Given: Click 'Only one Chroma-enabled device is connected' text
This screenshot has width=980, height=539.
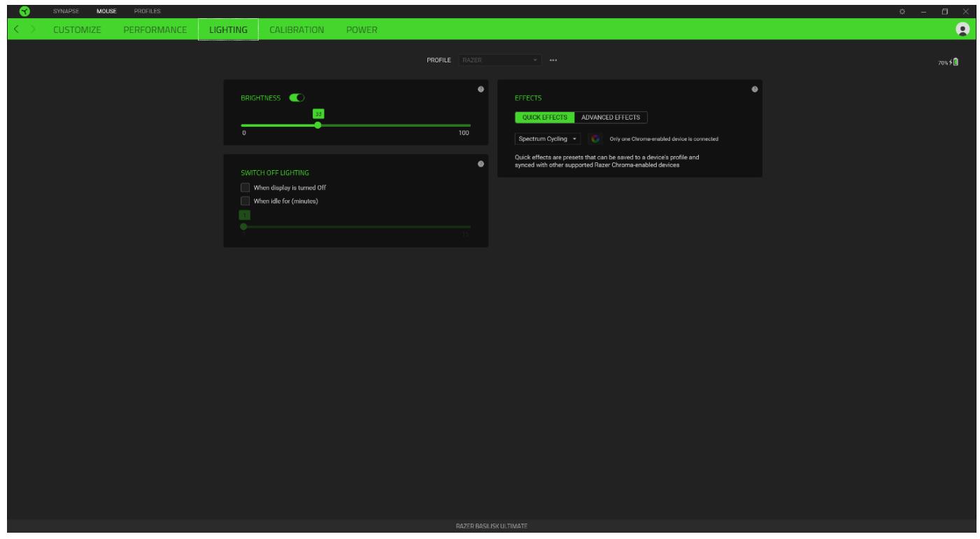Looking at the screenshot, I should [664, 139].
